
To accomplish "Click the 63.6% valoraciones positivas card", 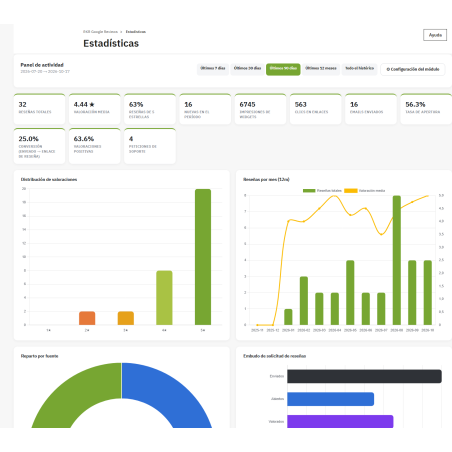I will point(95,146).
